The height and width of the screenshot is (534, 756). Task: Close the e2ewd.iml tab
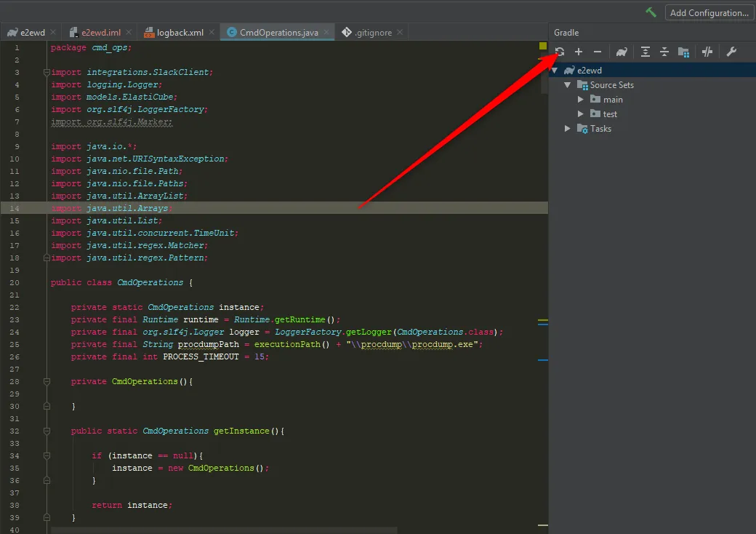(x=130, y=32)
